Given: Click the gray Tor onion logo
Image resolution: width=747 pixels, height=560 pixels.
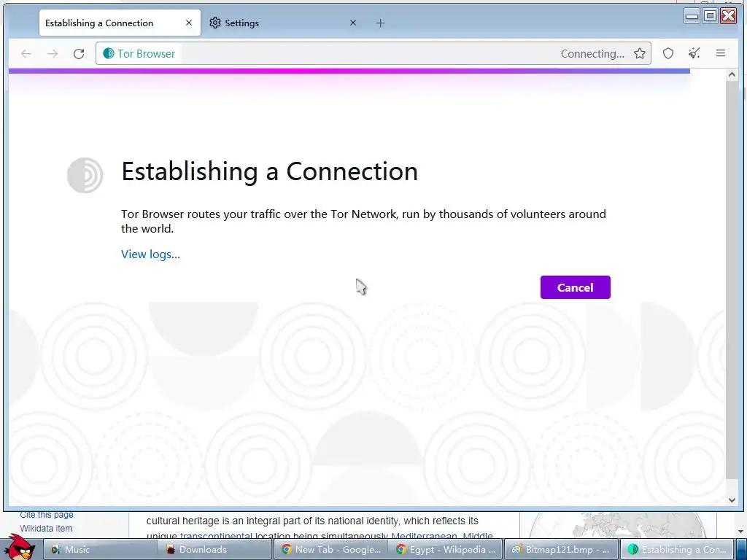Looking at the screenshot, I should (85, 175).
